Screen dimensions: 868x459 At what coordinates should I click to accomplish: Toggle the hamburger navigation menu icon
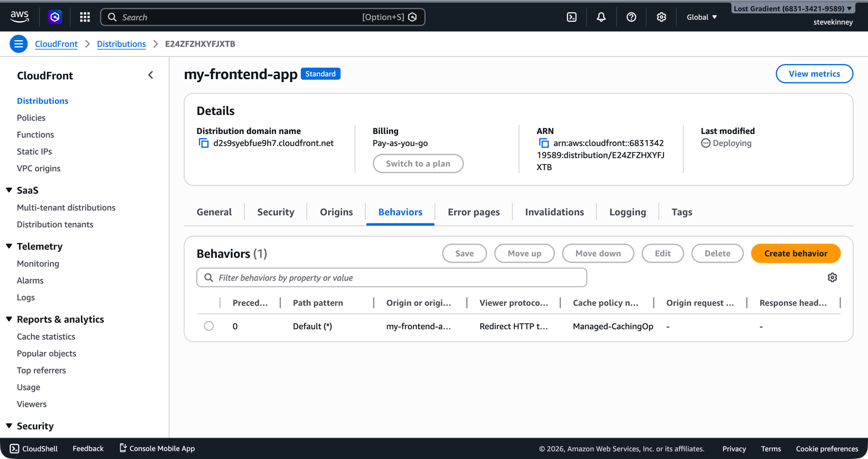pos(18,44)
